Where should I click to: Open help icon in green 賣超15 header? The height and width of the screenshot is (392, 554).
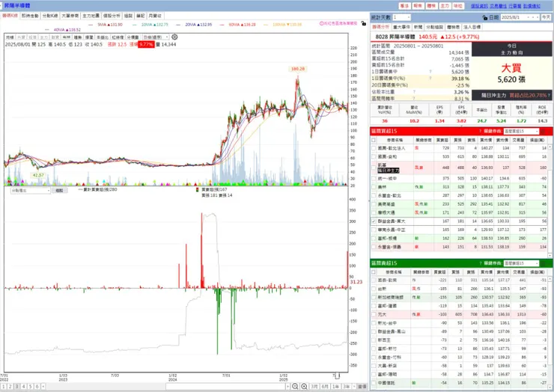tap(480, 263)
